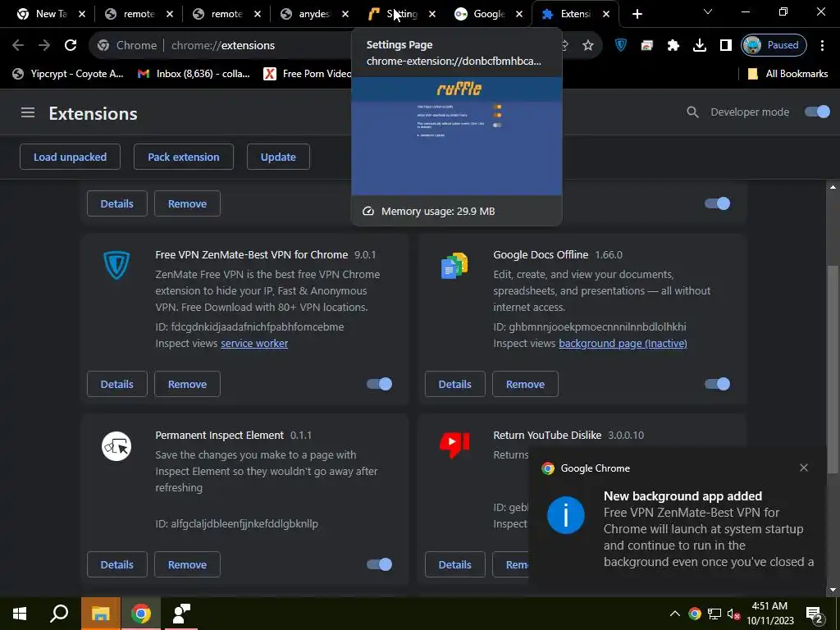Open File Explorer from the taskbar

[100, 614]
